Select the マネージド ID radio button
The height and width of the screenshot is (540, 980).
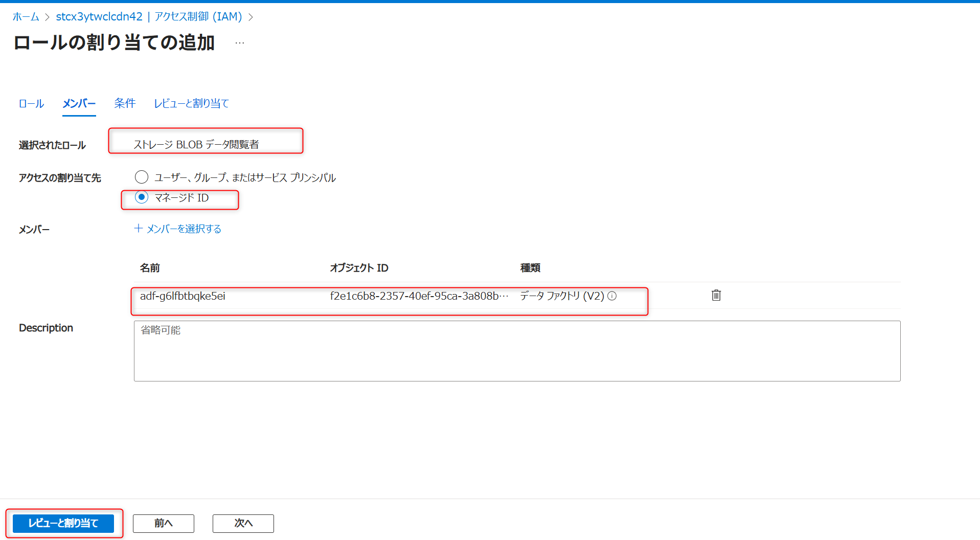coord(142,197)
